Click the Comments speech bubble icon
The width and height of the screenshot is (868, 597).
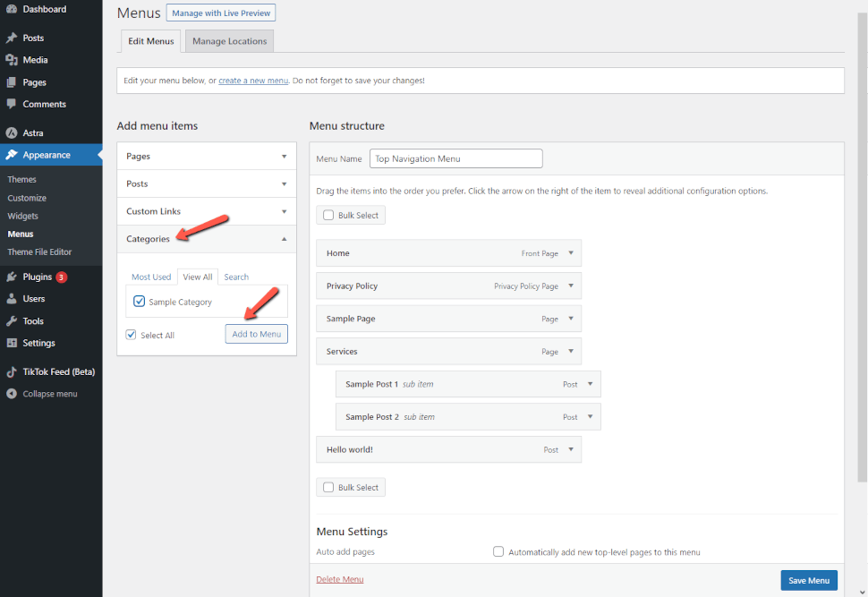(12, 104)
